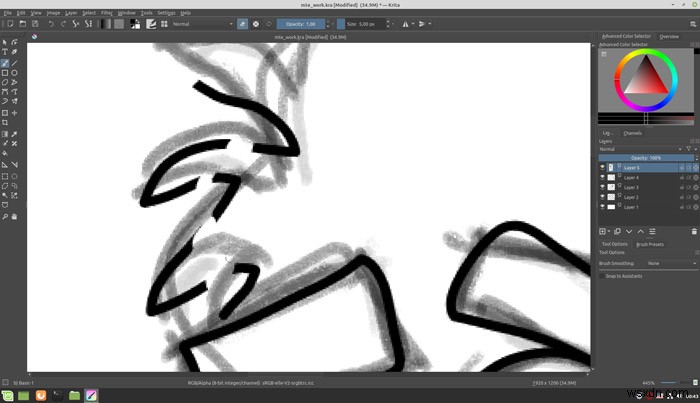Move layer up with the up arrow
The height and width of the screenshot is (403, 700).
(x=641, y=231)
